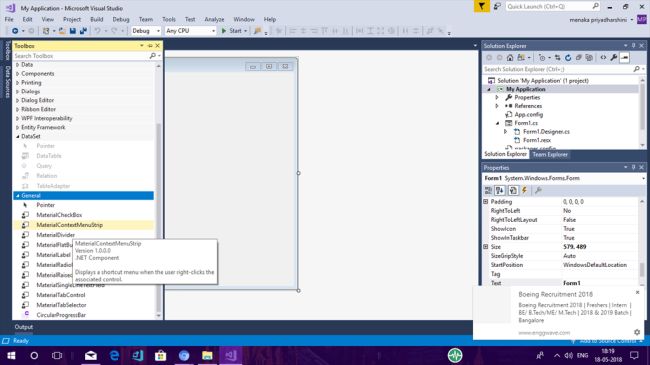Screen dimensions: 650x365
Task: Click the search magnifier in Toolbox
Action: pyautogui.click(x=153, y=56)
